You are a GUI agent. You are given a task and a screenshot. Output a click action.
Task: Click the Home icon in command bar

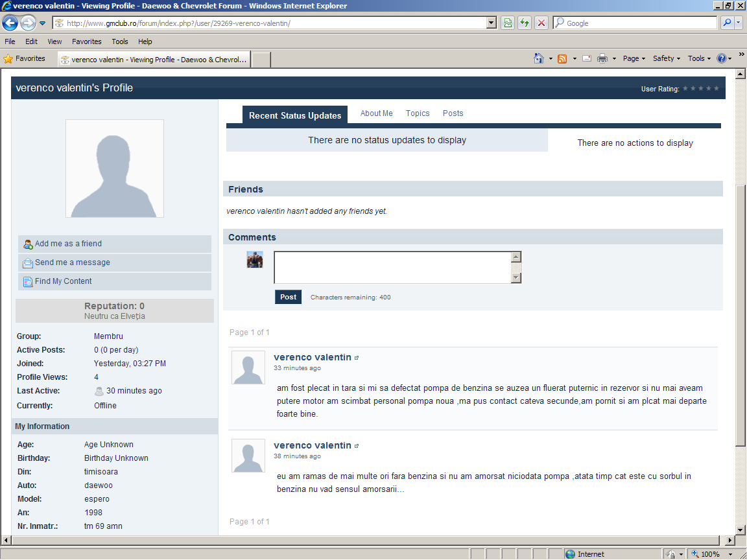(538, 58)
